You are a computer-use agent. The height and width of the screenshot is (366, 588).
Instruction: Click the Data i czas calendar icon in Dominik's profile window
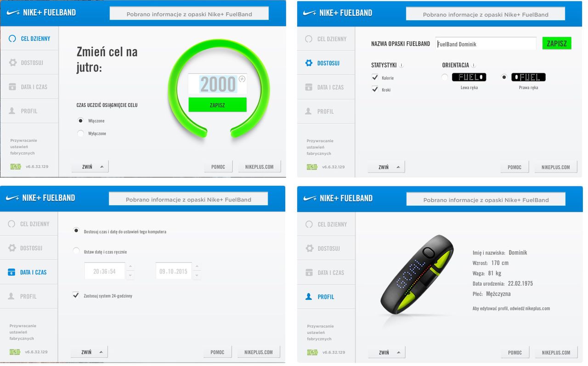pyautogui.click(x=309, y=273)
